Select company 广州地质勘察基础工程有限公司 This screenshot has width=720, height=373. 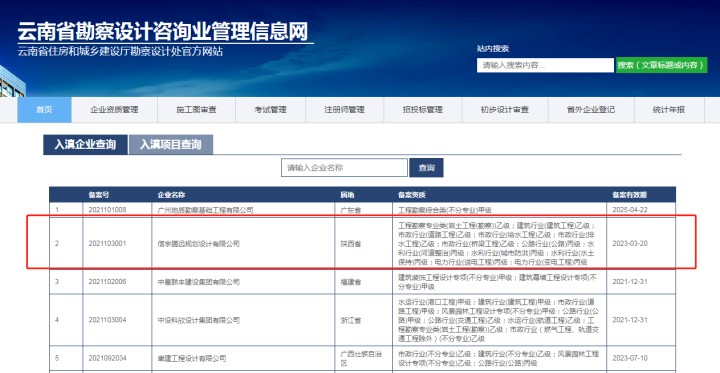(205, 210)
